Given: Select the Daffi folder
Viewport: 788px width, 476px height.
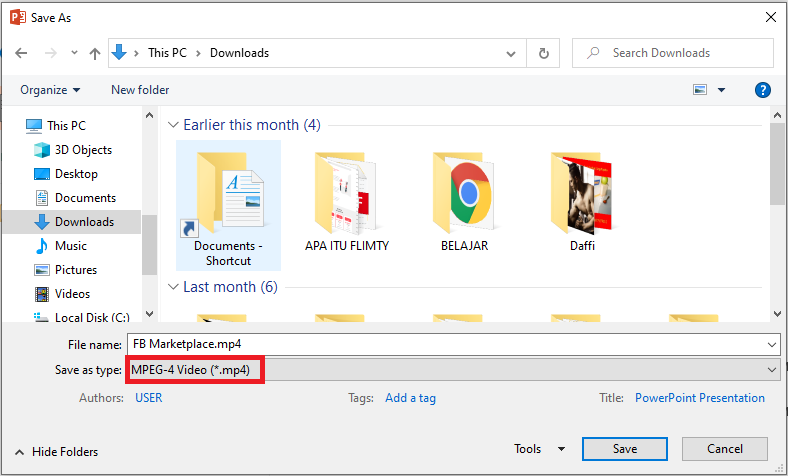Looking at the screenshot, I should (582, 202).
